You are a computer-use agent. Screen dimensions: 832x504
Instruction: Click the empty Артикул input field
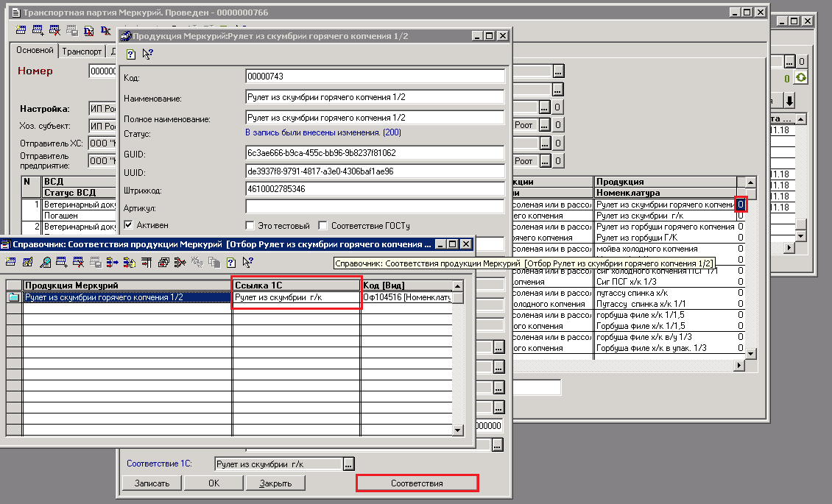pyautogui.click(x=376, y=207)
